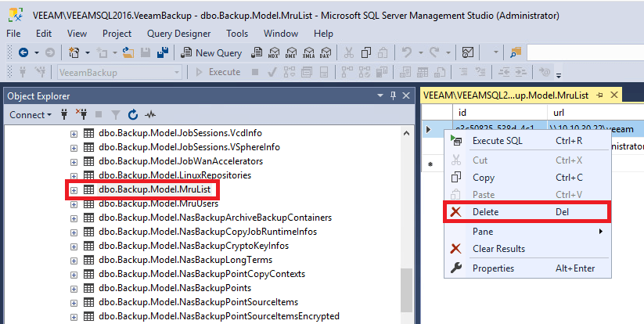Expand the dbo.Backup.Model.NasBackupPoints node
This screenshot has width=644, height=324.
(74, 288)
